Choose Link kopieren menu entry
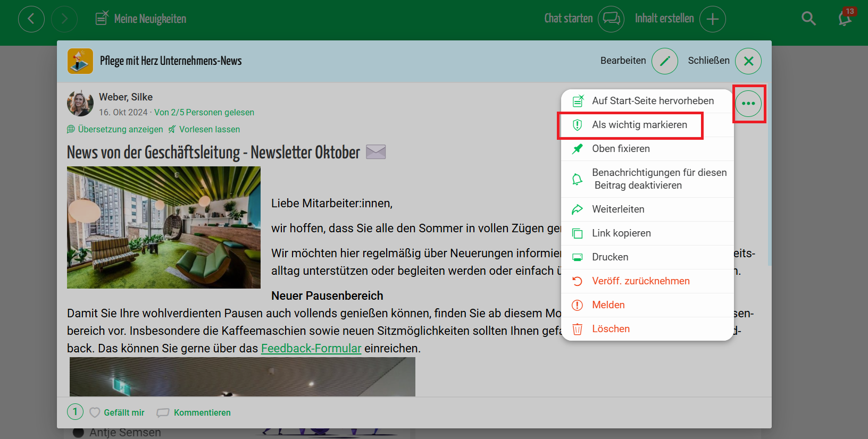The image size is (868, 439). click(621, 233)
